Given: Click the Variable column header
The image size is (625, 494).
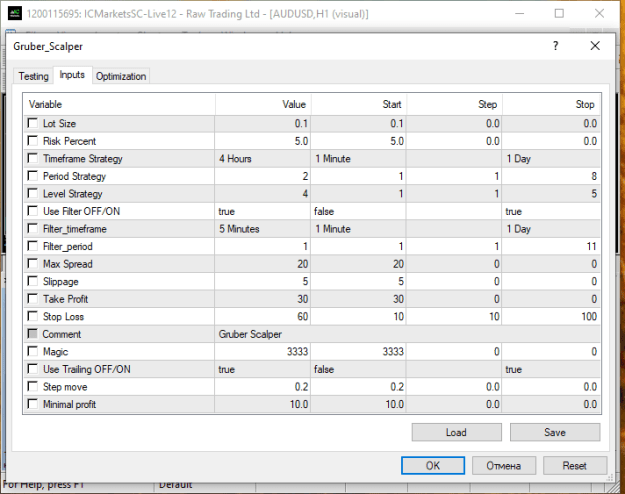Looking at the screenshot, I should [119, 104].
